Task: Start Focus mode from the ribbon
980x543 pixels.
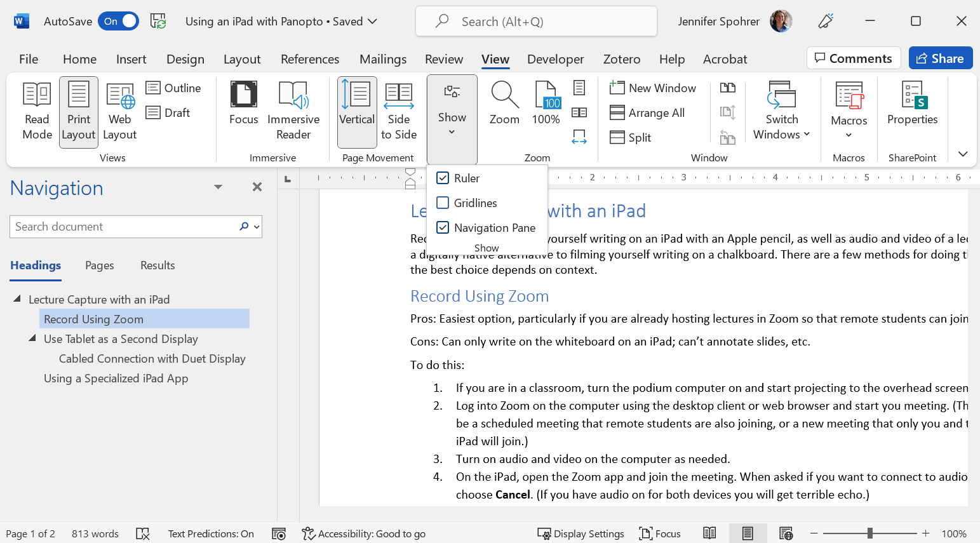Action: tap(244, 104)
